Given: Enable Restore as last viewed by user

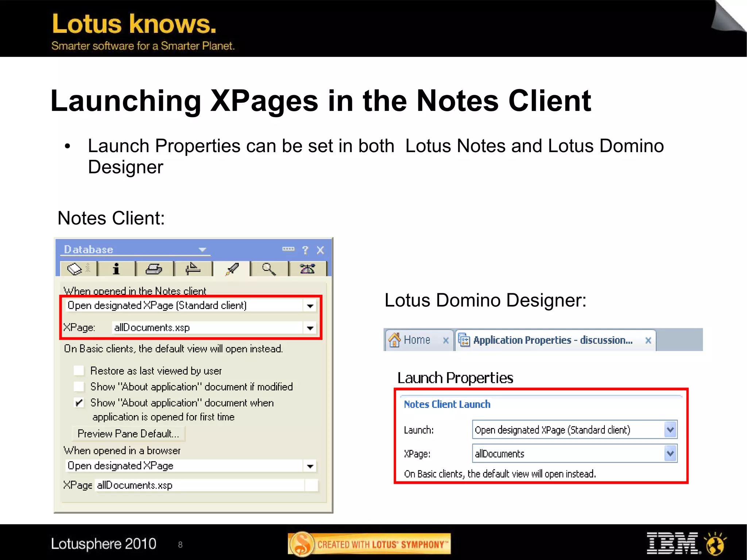Looking at the screenshot, I should pyautogui.click(x=79, y=371).
